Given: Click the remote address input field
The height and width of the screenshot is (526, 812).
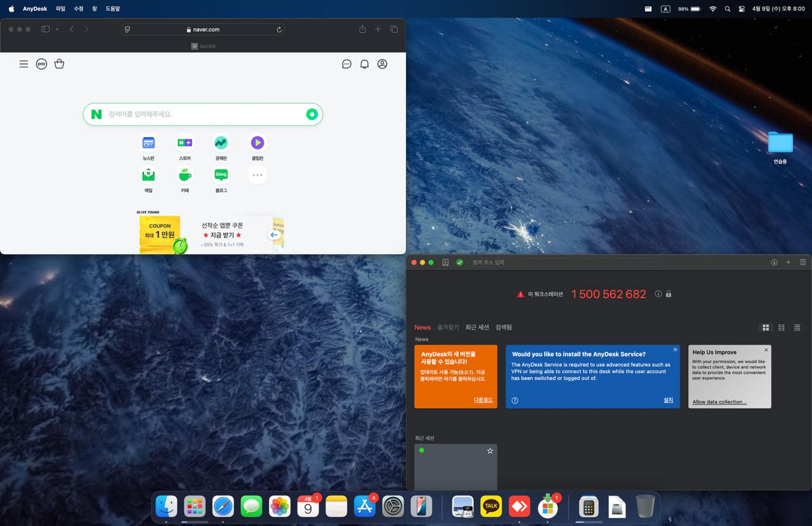Looking at the screenshot, I should pyautogui.click(x=563, y=262).
